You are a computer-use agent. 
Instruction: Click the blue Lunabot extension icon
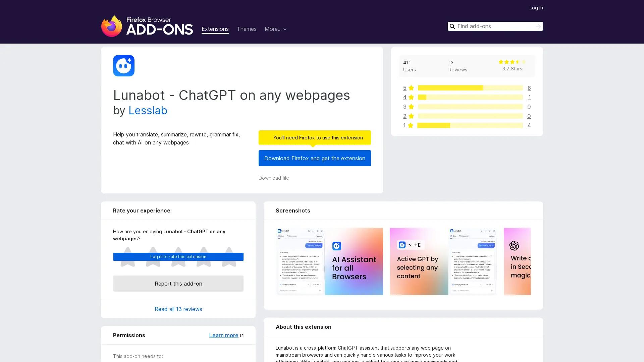coord(123,66)
